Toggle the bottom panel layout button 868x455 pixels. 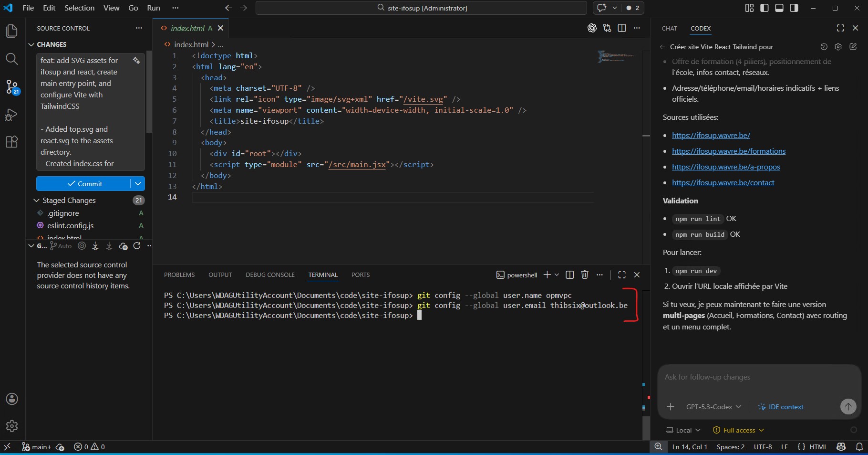pyautogui.click(x=779, y=8)
